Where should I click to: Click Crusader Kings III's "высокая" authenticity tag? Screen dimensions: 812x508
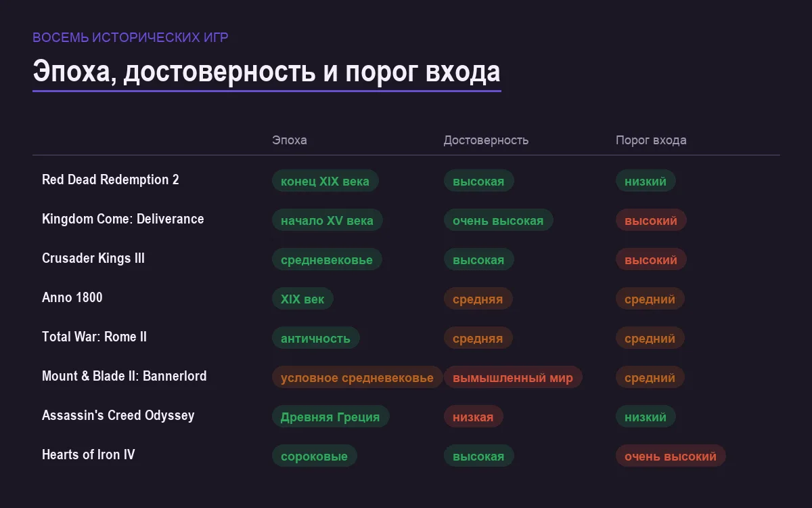(479, 259)
